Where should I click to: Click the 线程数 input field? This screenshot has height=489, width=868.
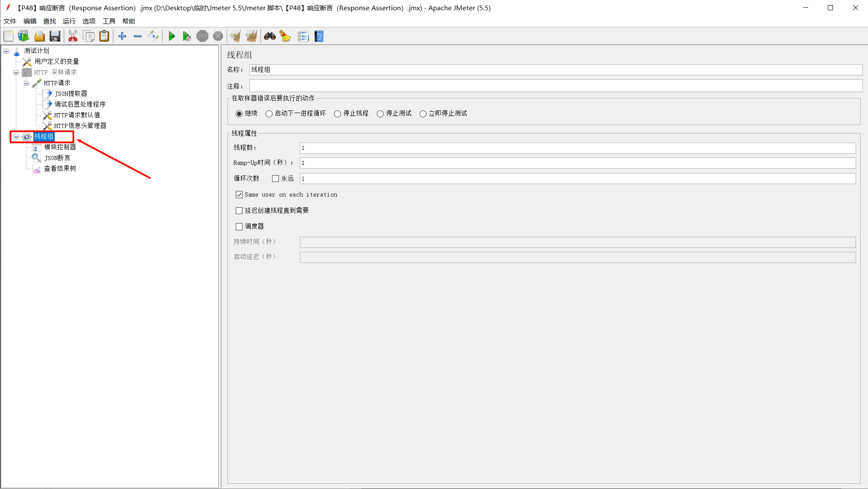point(578,148)
